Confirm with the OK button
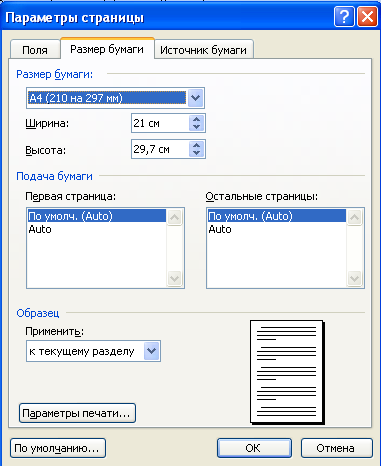 254,448
